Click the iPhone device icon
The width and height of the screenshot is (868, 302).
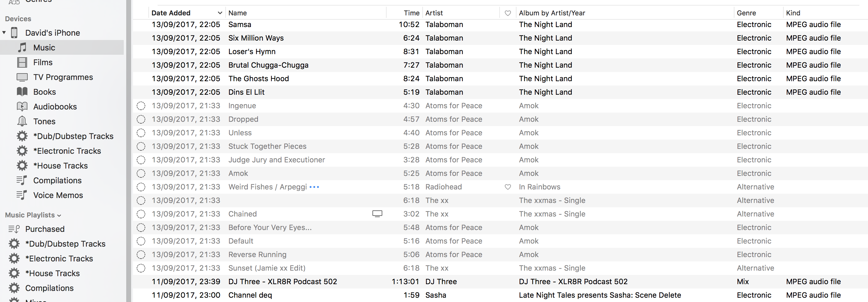pyautogui.click(x=14, y=33)
